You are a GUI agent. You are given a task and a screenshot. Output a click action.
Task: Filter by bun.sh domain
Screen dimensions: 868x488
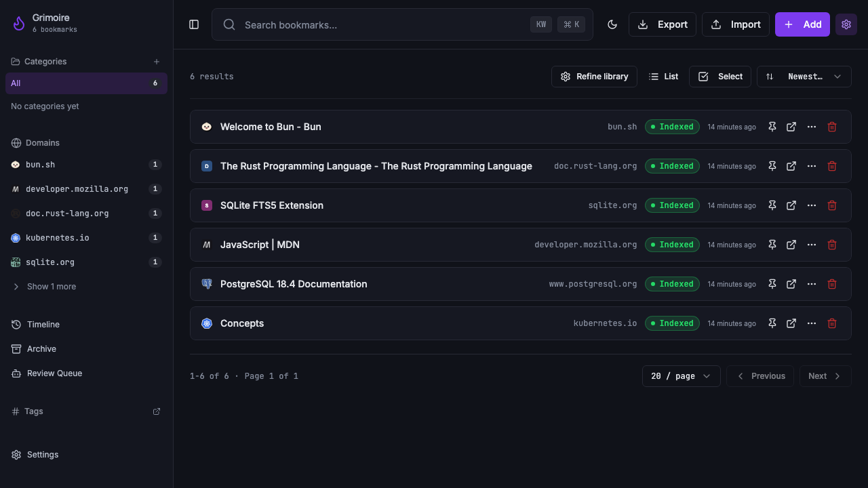tap(86, 165)
